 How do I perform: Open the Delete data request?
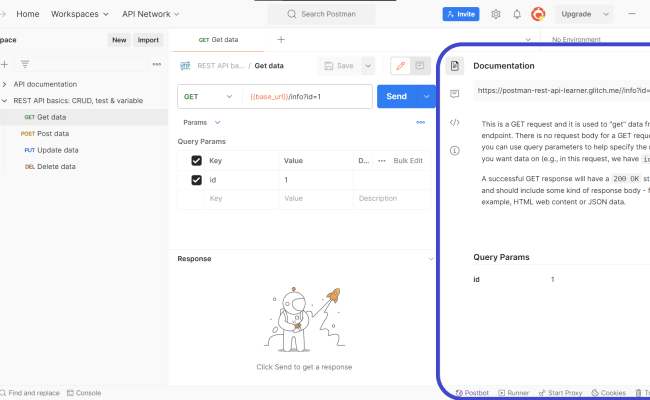coord(84,167)
